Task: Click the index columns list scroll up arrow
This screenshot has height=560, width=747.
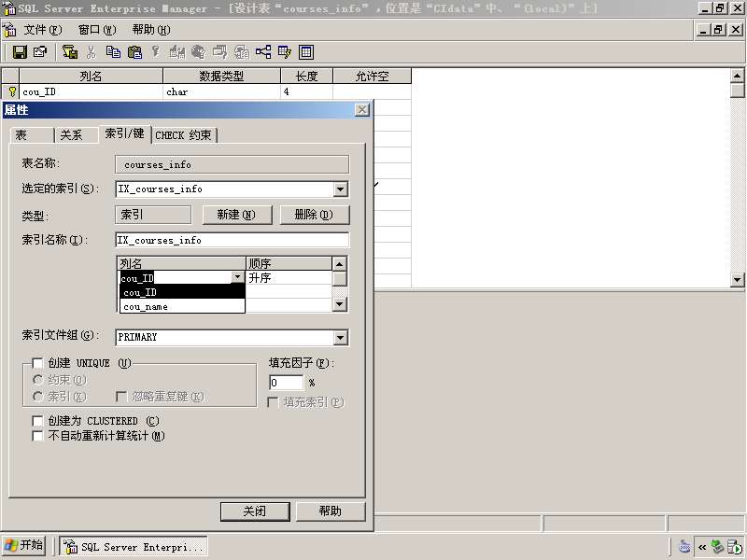Action: (339, 264)
